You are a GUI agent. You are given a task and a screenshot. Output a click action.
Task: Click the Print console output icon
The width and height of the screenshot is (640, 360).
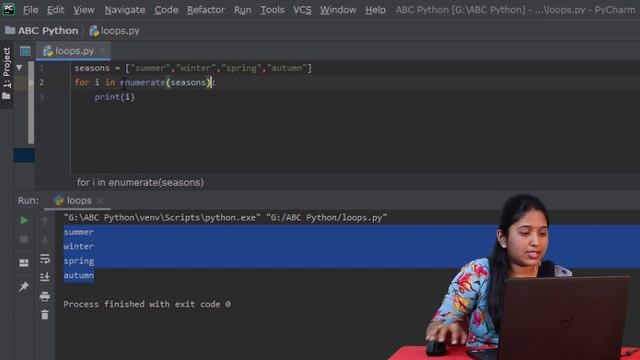[45, 296]
